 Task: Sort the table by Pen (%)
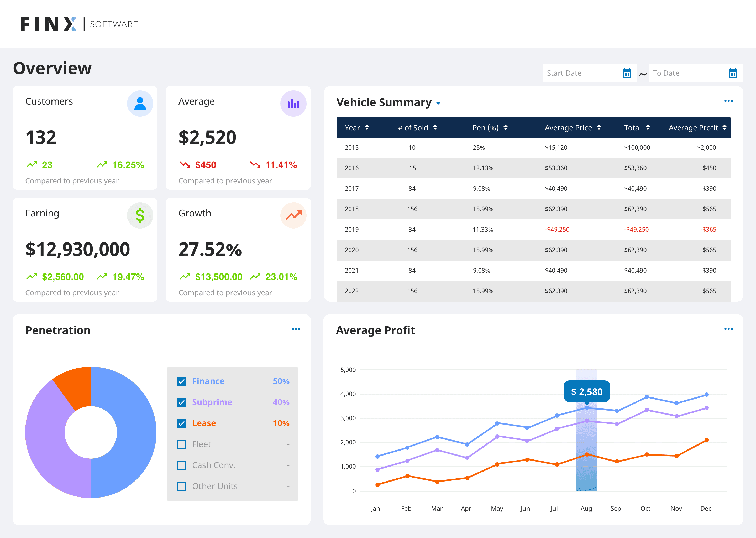click(505, 128)
